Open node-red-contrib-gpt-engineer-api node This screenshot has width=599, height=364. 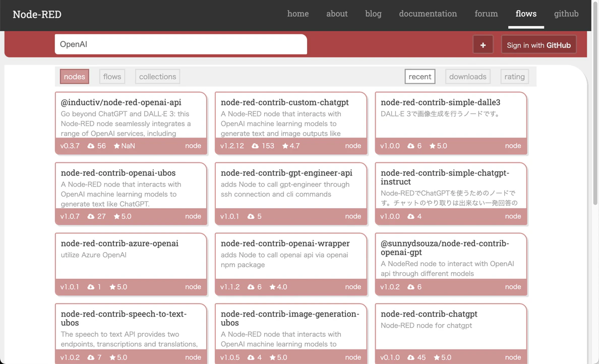click(286, 172)
